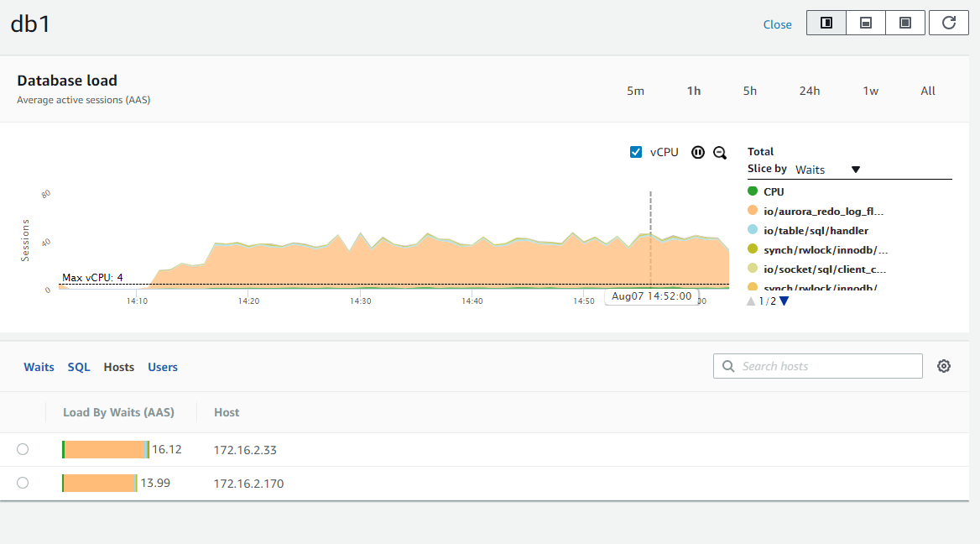Set time range to 1h
The height and width of the screenshot is (544, 980).
point(694,91)
